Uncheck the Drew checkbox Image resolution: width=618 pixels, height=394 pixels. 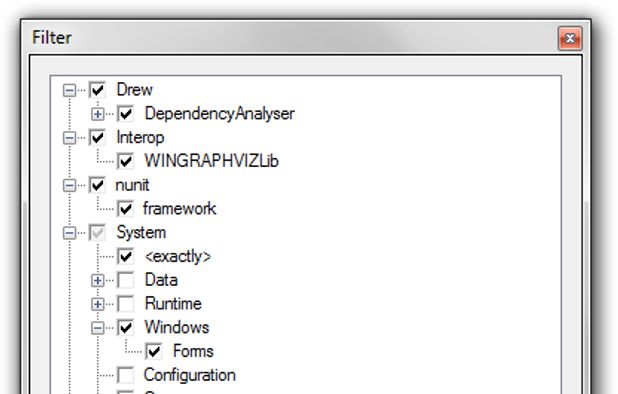click(x=97, y=90)
